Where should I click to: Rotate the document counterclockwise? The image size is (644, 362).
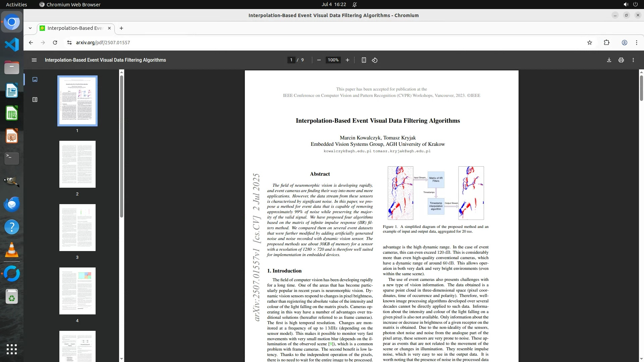[x=375, y=60]
